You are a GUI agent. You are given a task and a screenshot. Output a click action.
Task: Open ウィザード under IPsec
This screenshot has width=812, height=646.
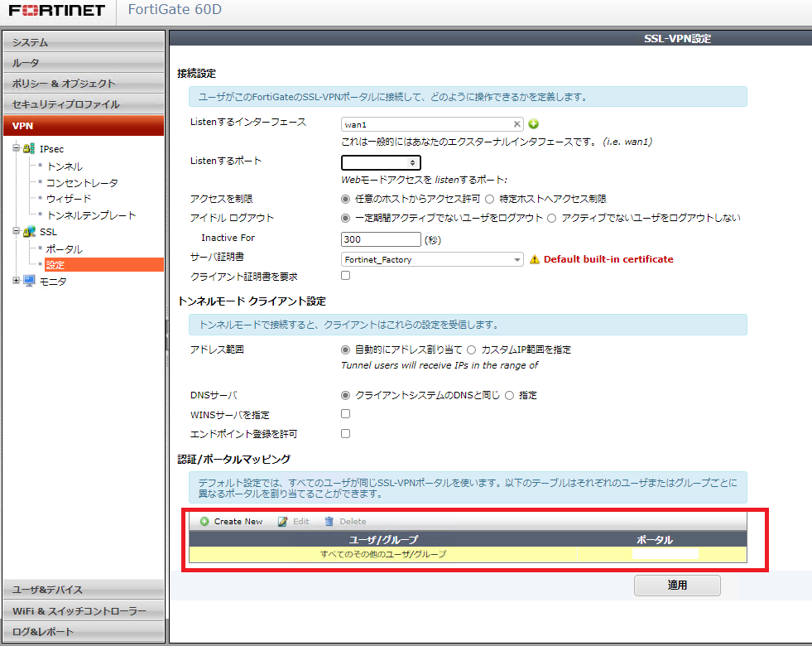pyautogui.click(x=69, y=199)
